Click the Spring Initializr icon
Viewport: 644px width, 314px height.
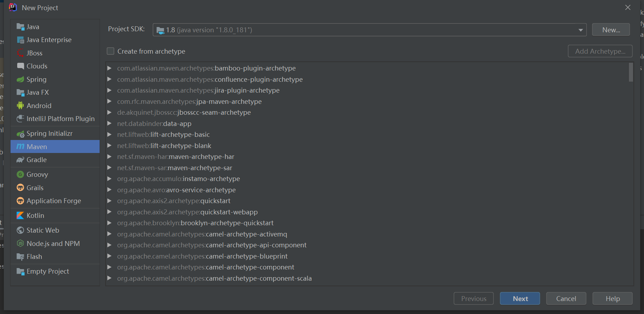pyautogui.click(x=20, y=134)
